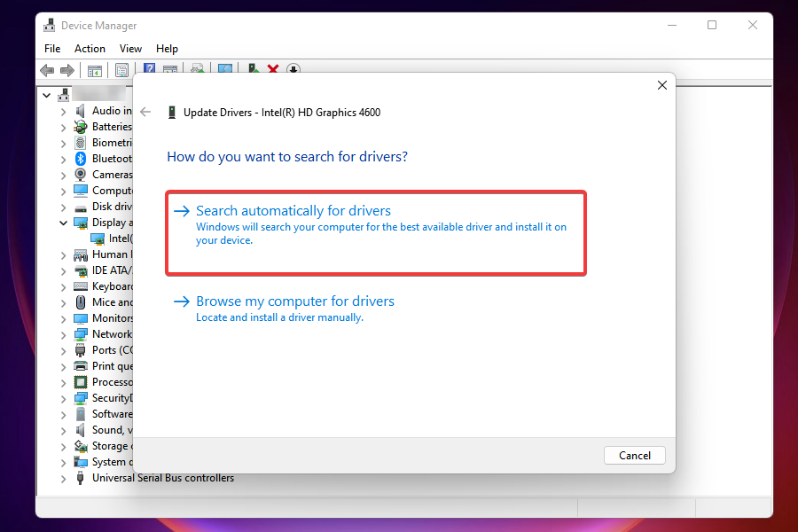Expand the Ports (COM) chevron
Image resolution: width=798 pixels, height=532 pixels.
click(63, 351)
